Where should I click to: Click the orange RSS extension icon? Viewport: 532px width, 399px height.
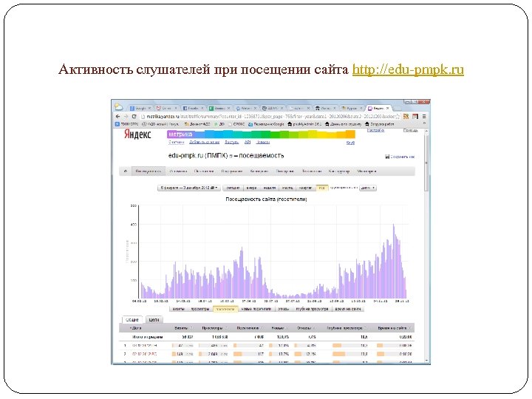tap(406, 117)
